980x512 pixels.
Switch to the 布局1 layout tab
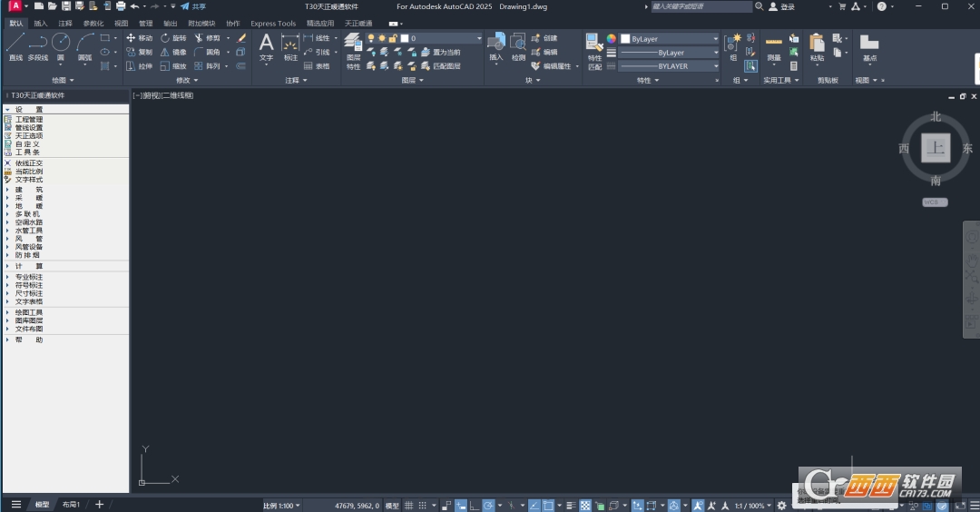[71, 505]
